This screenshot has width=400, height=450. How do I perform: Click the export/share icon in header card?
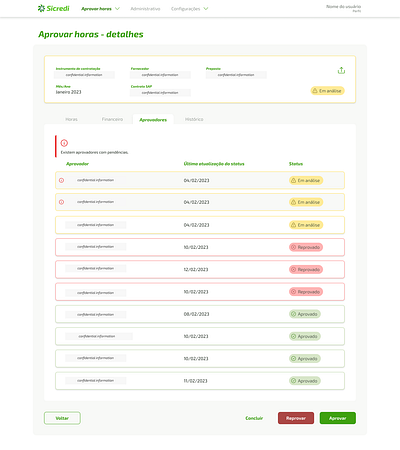(x=341, y=70)
